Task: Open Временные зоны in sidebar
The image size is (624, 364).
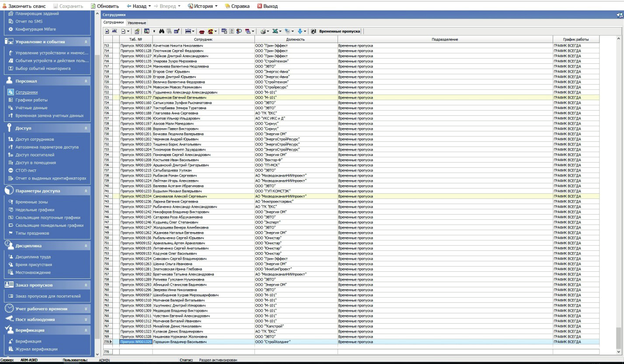Action: pyautogui.click(x=32, y=202)
